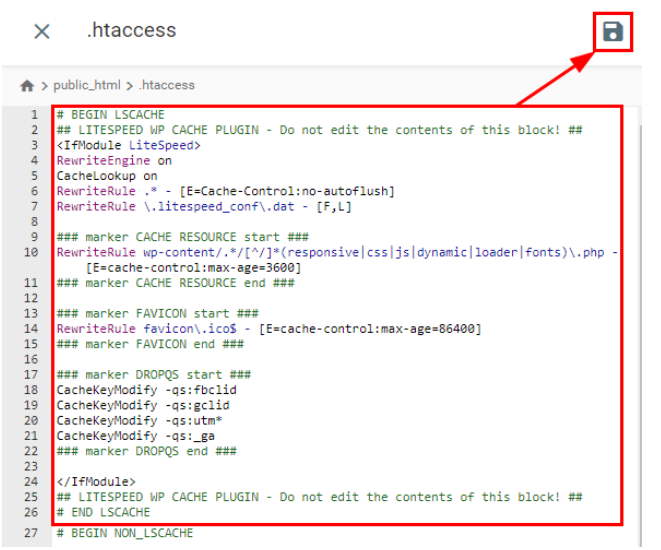Click the '.htaccess' title in the header

(131, 30)
